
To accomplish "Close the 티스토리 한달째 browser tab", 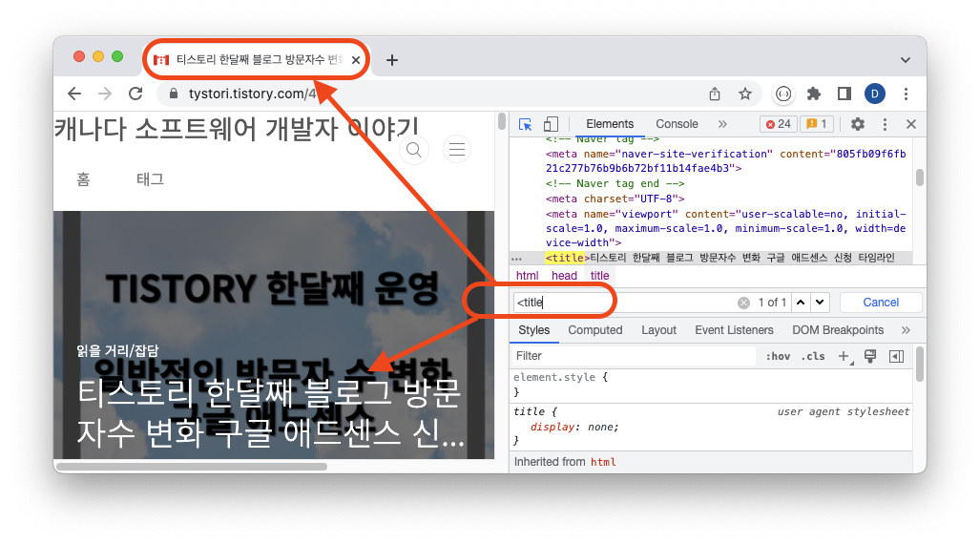I will 356,60.
